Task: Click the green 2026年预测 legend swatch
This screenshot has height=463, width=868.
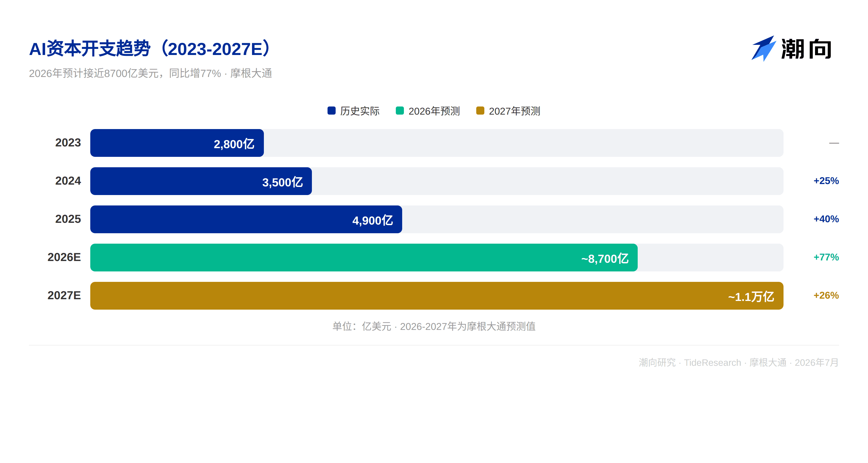Action: tap(400, 111)
